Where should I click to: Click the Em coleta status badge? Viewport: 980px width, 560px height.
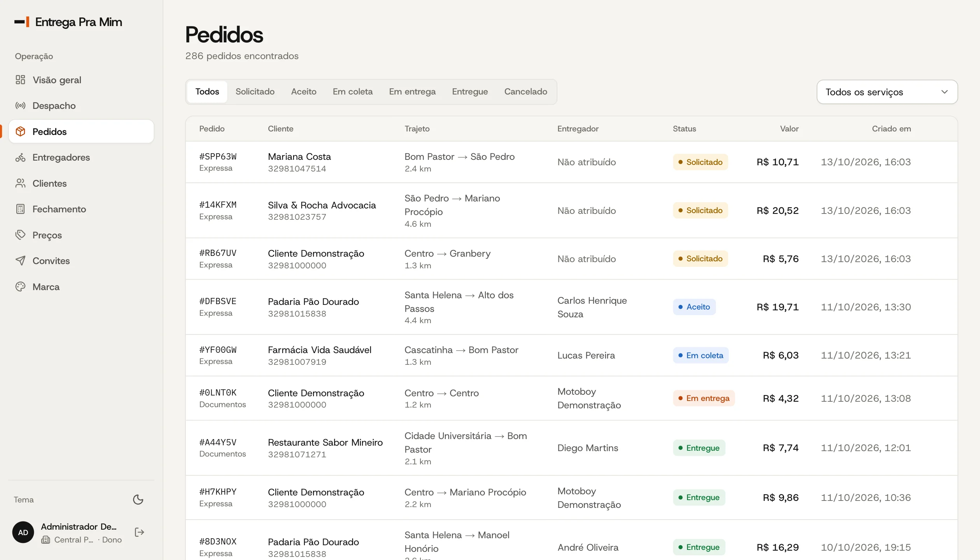(x=701, y=355)
